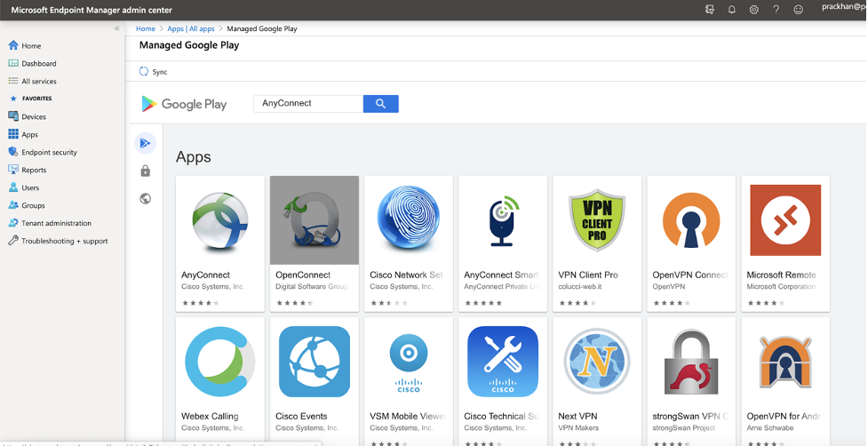Click the Arne Schwabe developer text
This screenshot has width=868, height=446.
pos(770,427)
